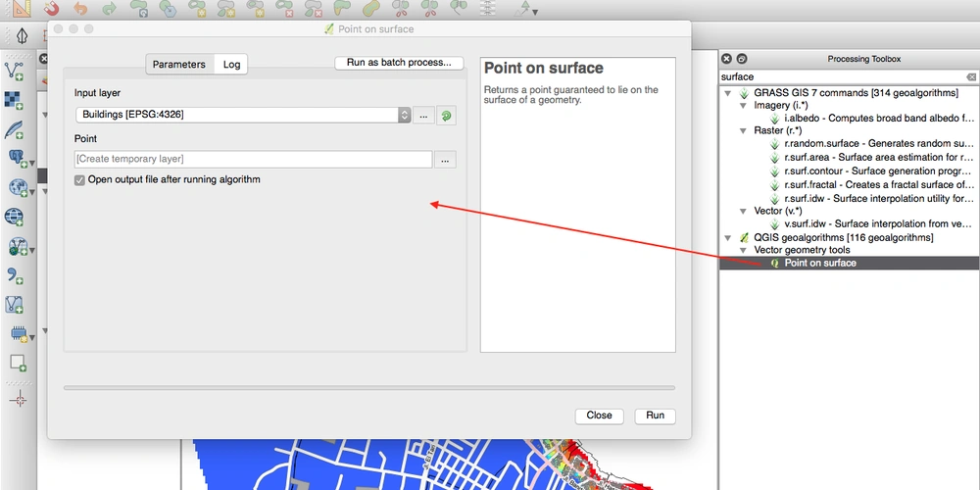Screen dimensions: 980x490
Task: Toggle Open output file after running algorithm
Action: 79,180
